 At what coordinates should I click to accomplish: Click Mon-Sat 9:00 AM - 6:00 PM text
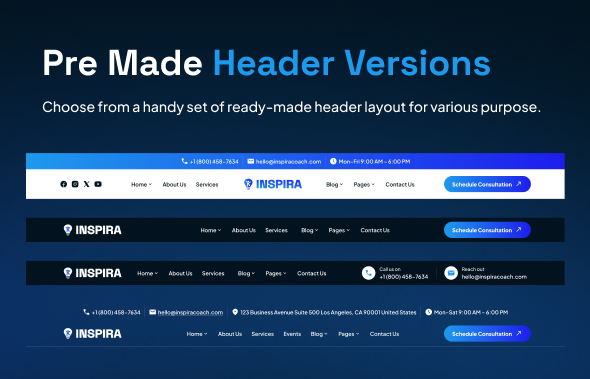click(x=471, y=312)
